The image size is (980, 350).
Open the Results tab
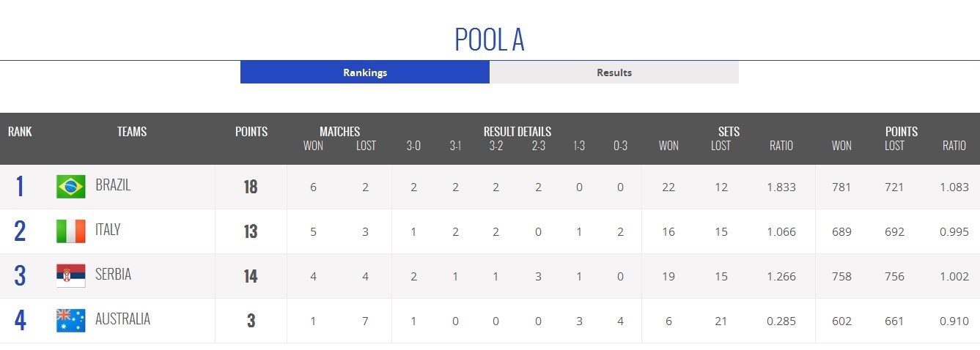point(614,72)
